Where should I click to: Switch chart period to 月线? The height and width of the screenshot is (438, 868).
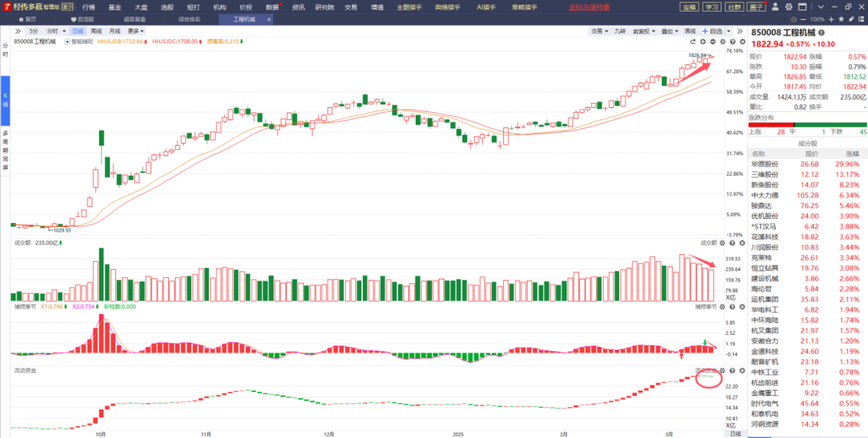(115, 31)
